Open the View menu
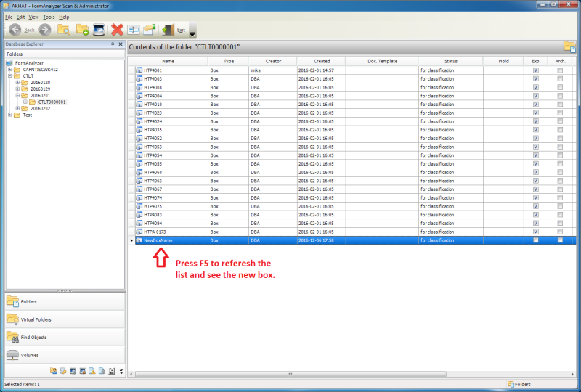 33,17
